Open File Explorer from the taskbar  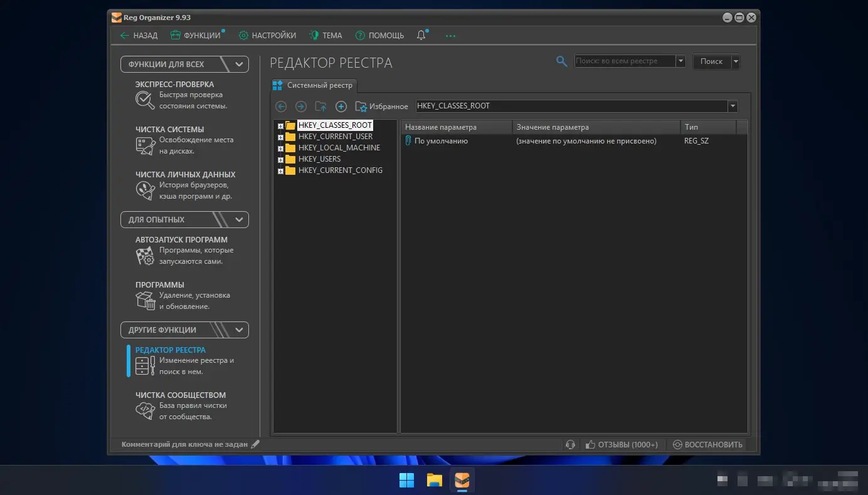coord(435,480)
